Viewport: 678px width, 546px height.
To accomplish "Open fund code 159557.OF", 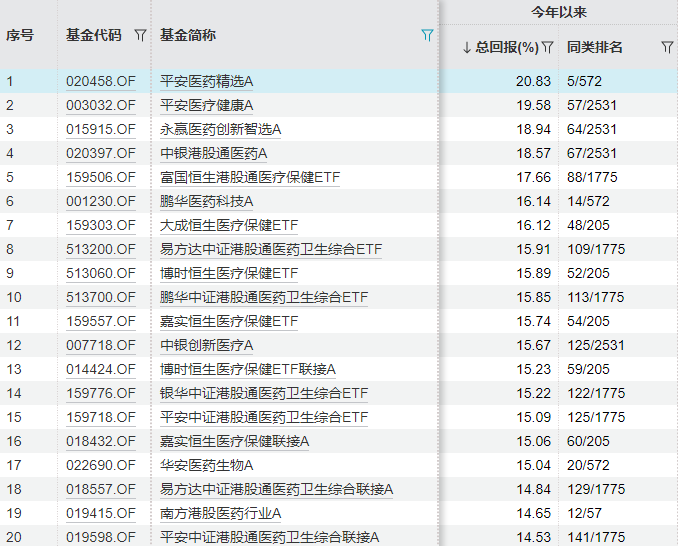I will point(101,321).
